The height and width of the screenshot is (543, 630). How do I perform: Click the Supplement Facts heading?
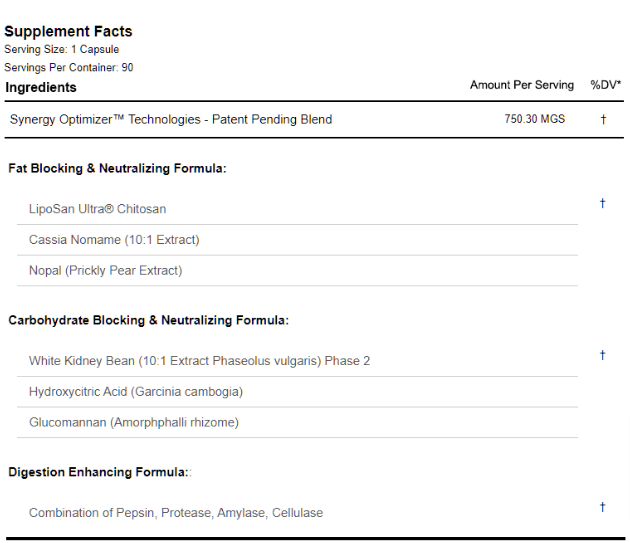click(x=68, y=31)
